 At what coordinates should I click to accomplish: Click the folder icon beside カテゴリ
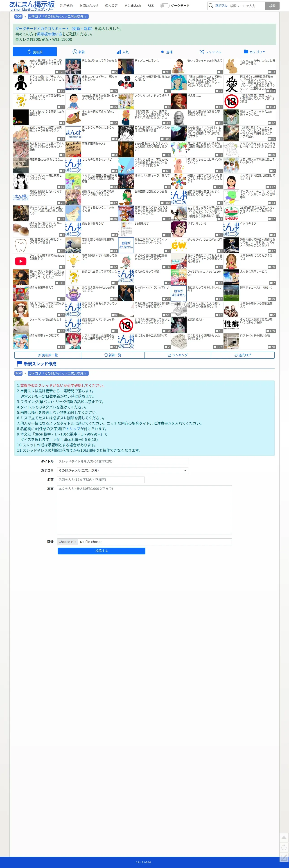[246, 52]
